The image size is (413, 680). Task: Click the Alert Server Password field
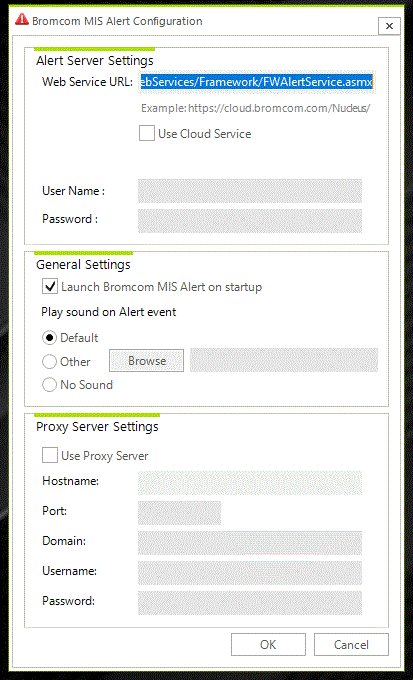(x=250, y=221)
